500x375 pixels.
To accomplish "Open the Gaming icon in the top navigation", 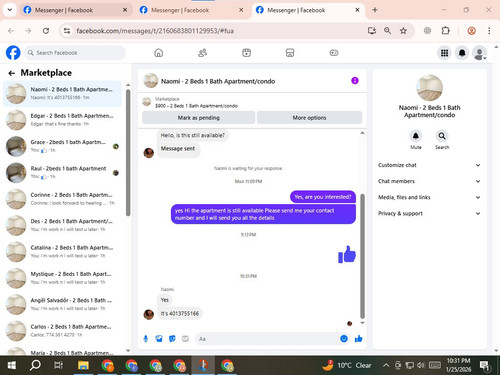I will pos(334,53).
